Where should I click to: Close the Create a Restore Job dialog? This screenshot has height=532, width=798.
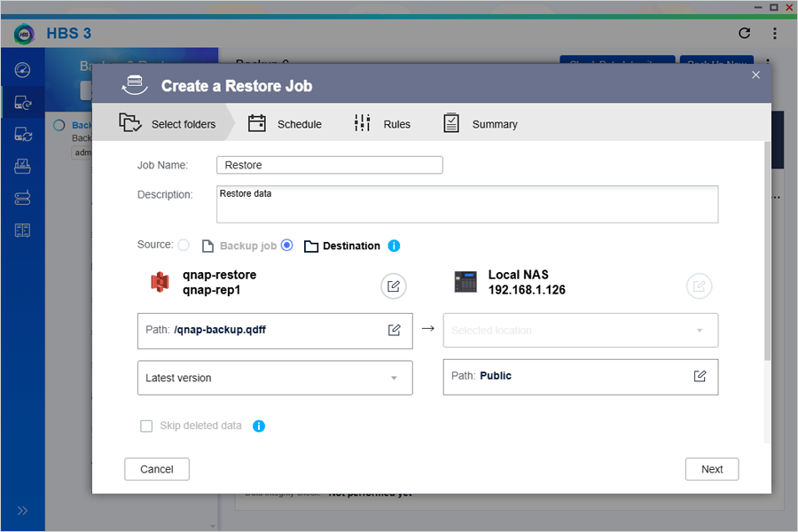pyautogui.click(x=755, y=74)
